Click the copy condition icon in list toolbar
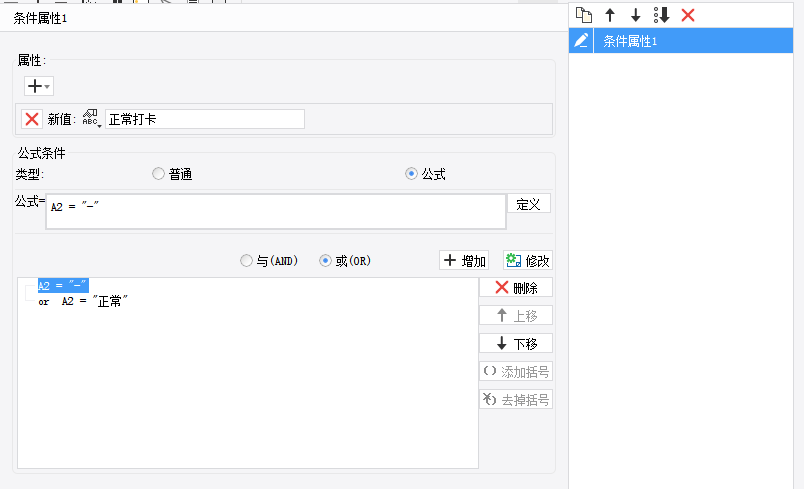 pyautogui.click(x=584, y=15)
